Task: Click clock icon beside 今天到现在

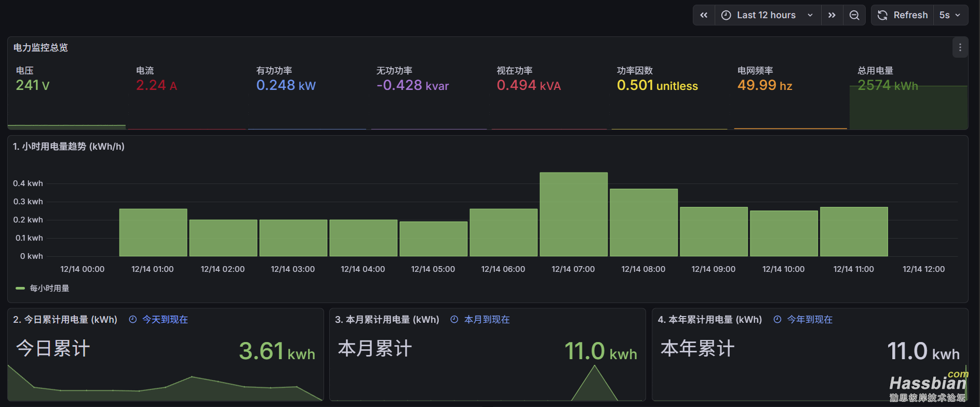Action: point(133,320)
